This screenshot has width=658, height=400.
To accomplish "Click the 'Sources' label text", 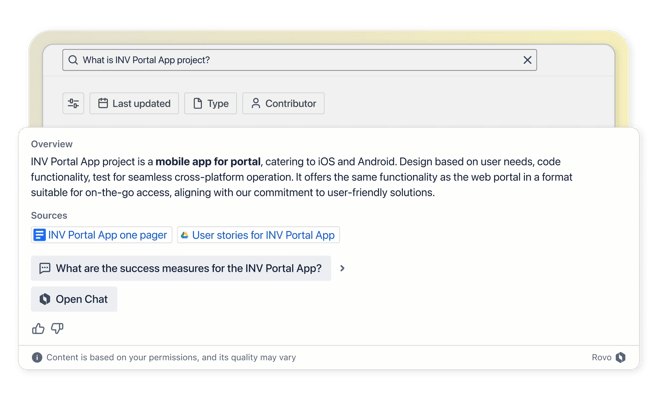I will point(49,215).
